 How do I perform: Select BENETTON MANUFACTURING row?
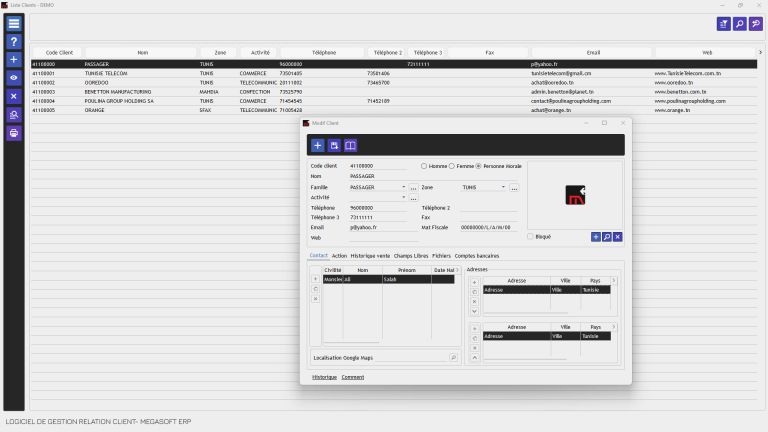pos(394,92)
